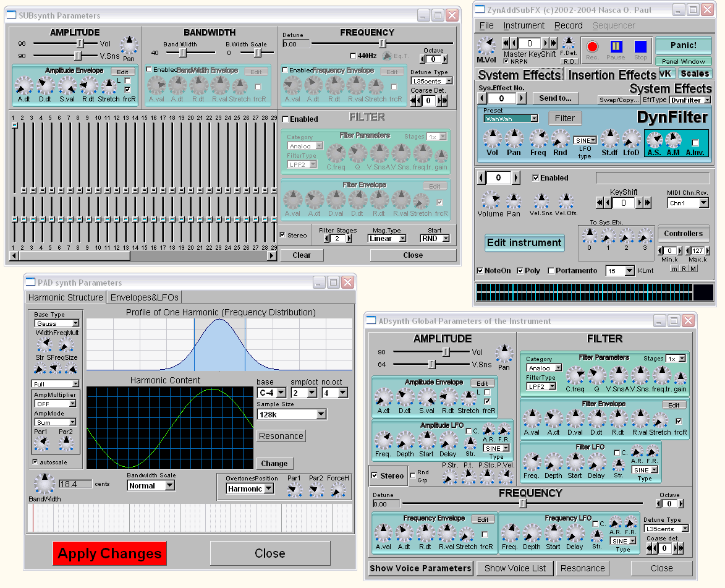
Task: Click the DynFilter LfoD knob
Action: pyautogui.click(x=631, y=138)
